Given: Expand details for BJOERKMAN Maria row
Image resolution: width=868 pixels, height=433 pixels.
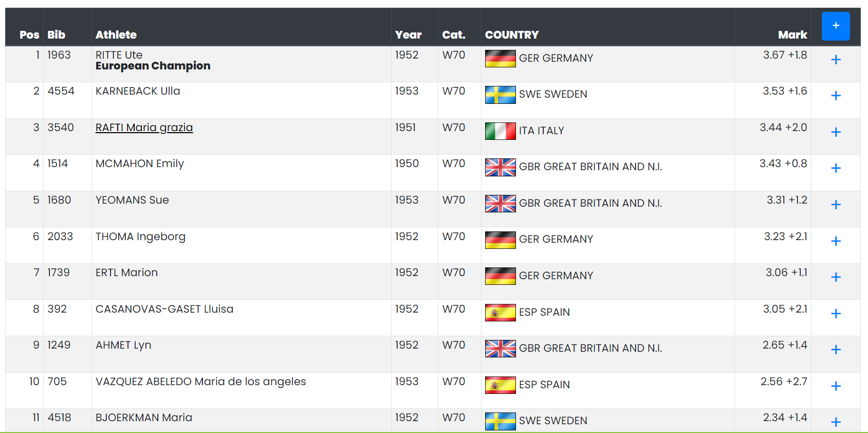Looking at the screenshot, I should pos(836,422).
